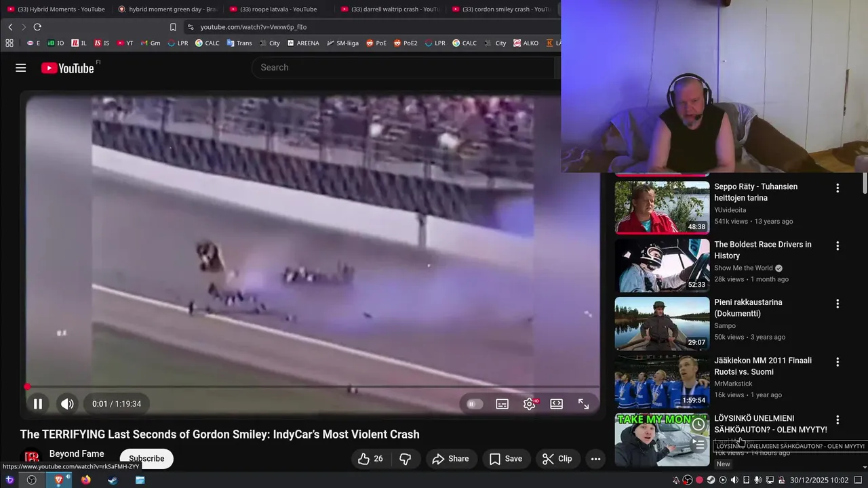
Task: Open options for the Seppo Räty video
Action: click(x=837, y=188)
